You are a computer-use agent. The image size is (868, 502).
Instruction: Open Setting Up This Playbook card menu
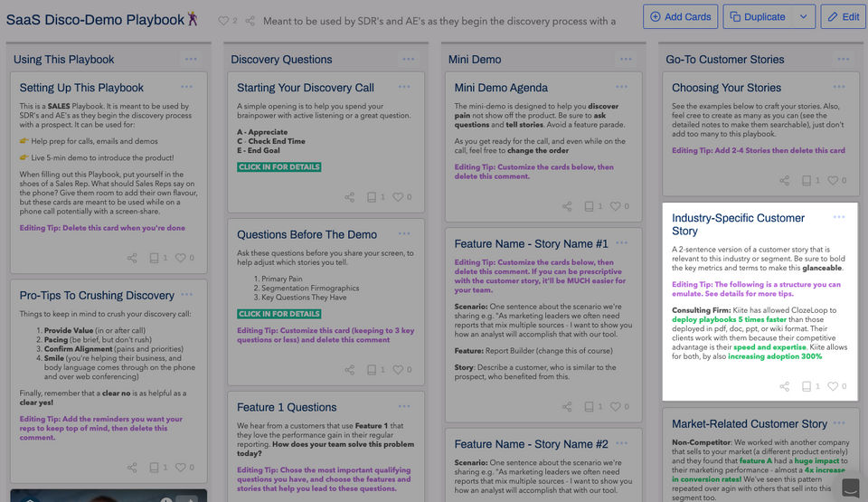[186, 87]
